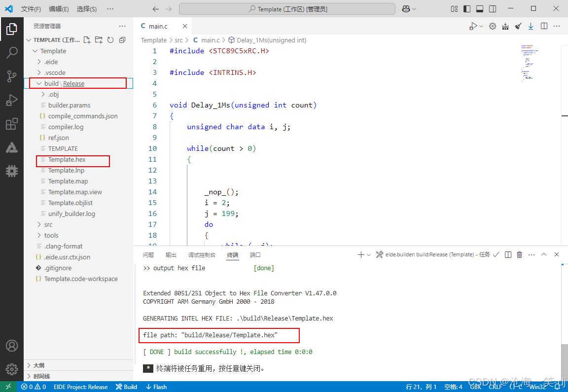568x392 pixels.
Task: Click the command center search box
Action: tap(287, 9)
